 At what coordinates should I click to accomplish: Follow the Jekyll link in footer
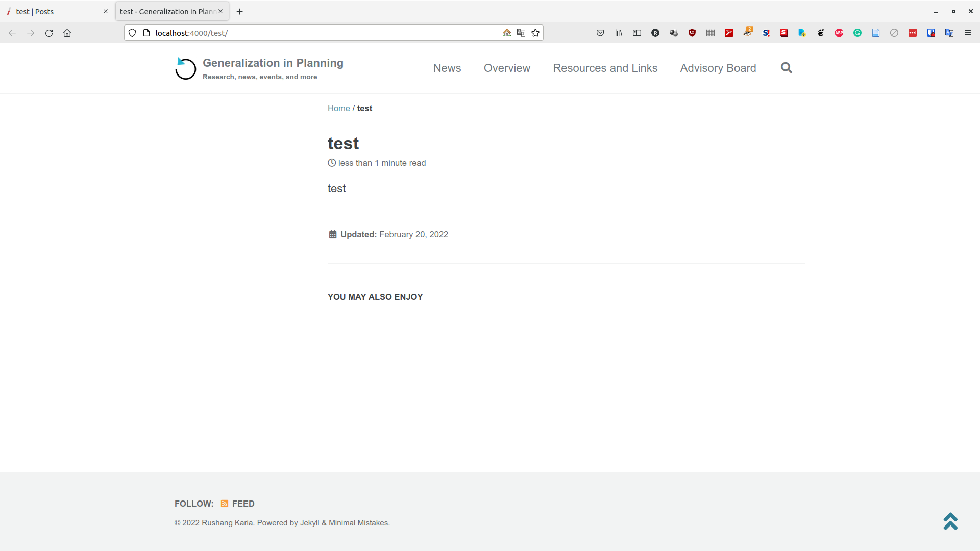tap(309, 523)
